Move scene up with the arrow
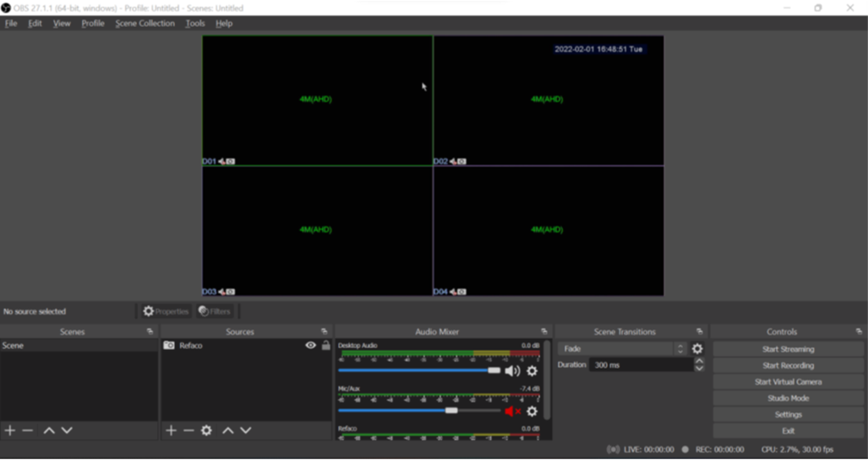 point(49,430)
